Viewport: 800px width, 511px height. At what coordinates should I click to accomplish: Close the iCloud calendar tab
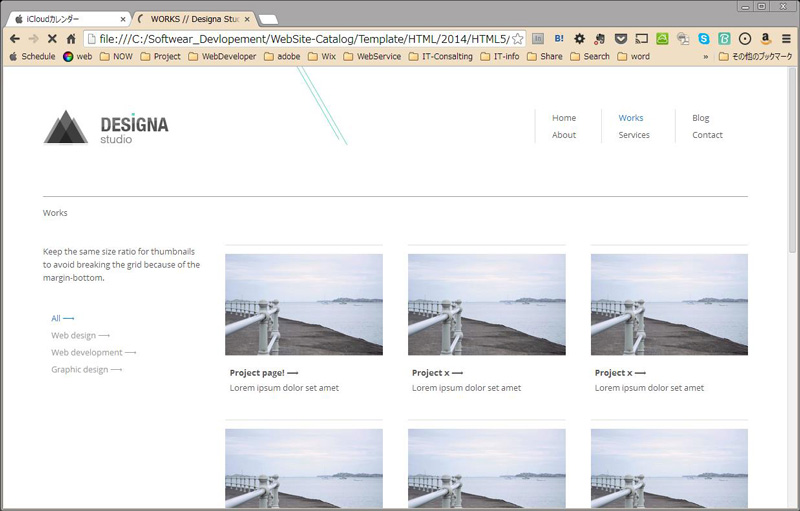pyautogui.click(x=123, y=19)
